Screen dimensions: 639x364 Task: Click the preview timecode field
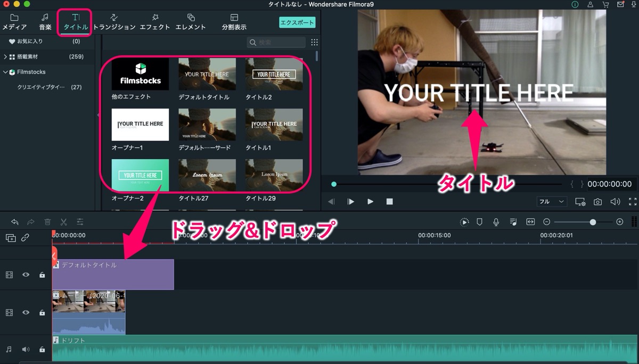610,184
